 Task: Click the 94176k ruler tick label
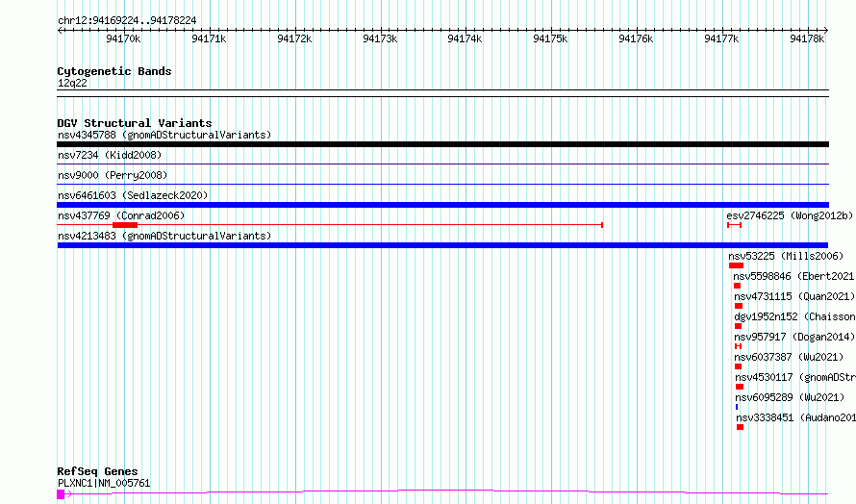637,38
